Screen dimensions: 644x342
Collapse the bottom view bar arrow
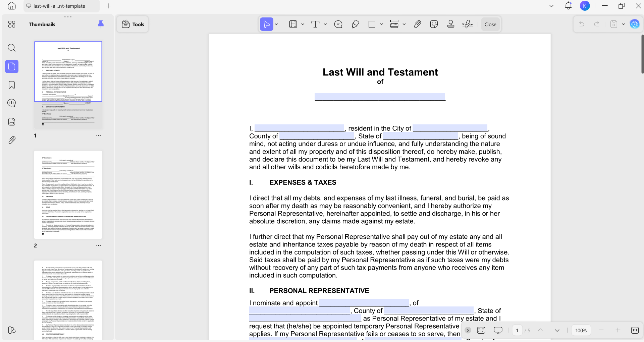(468, 330)
